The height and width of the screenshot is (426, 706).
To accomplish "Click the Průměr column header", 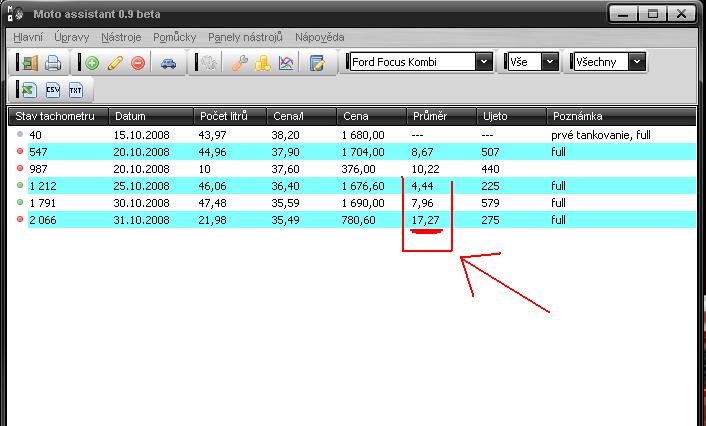I will [430, 116].
